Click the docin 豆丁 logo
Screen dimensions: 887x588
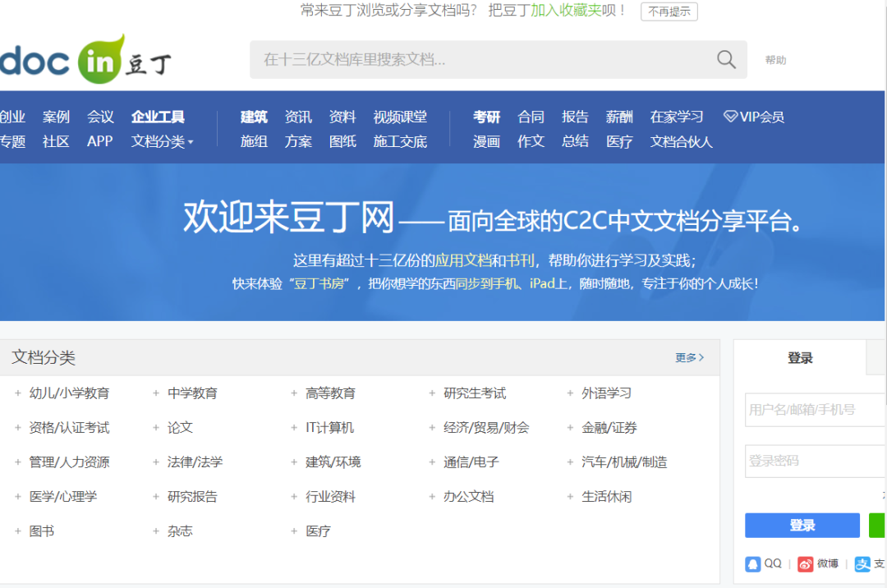85,59
